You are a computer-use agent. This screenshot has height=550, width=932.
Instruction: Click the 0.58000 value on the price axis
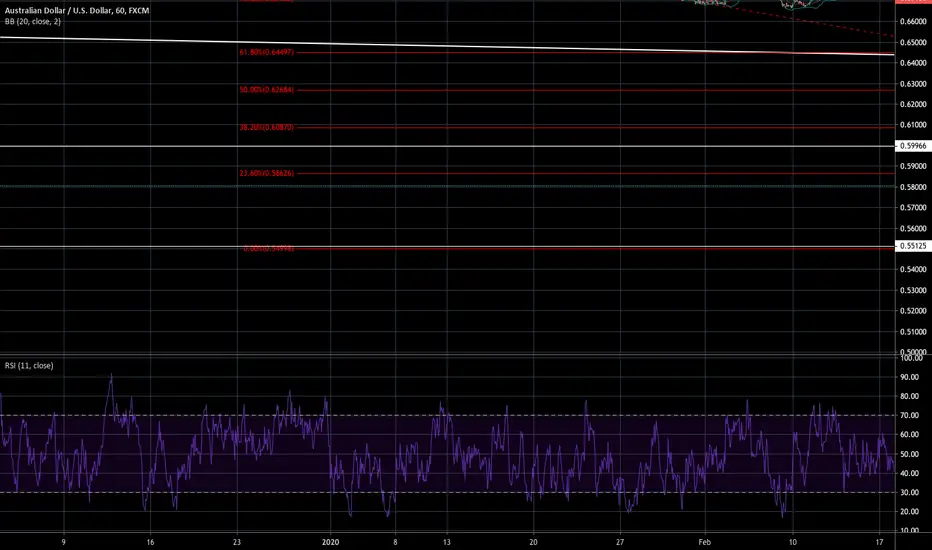coord(914,187)
